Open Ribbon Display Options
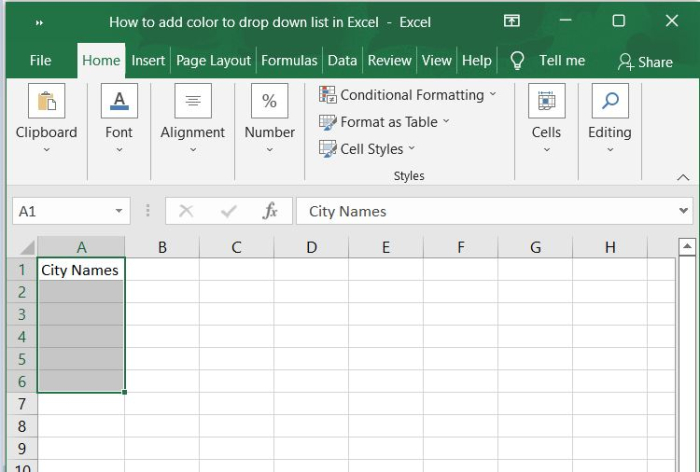This screenshot has height=472, width=700. point(512,21)
